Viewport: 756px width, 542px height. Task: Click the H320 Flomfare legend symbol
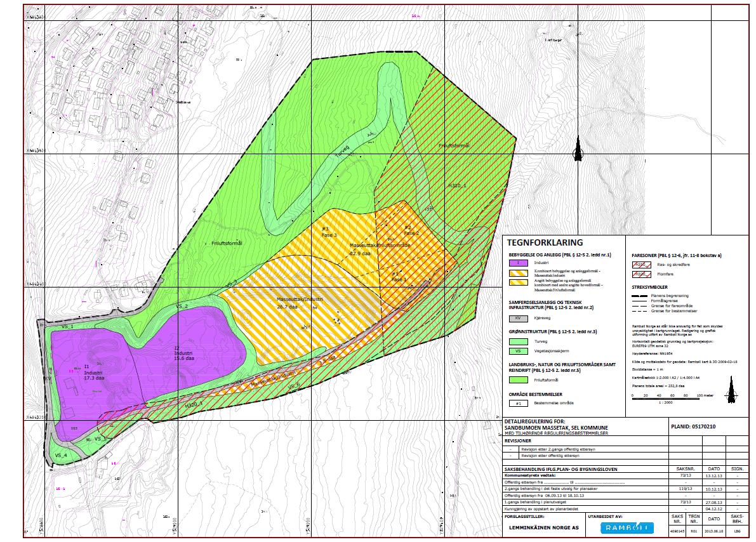(641, 274)
